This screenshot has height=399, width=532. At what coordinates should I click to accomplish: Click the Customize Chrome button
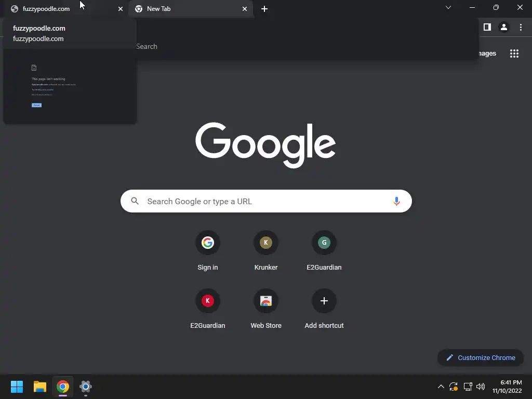(481, 357)
